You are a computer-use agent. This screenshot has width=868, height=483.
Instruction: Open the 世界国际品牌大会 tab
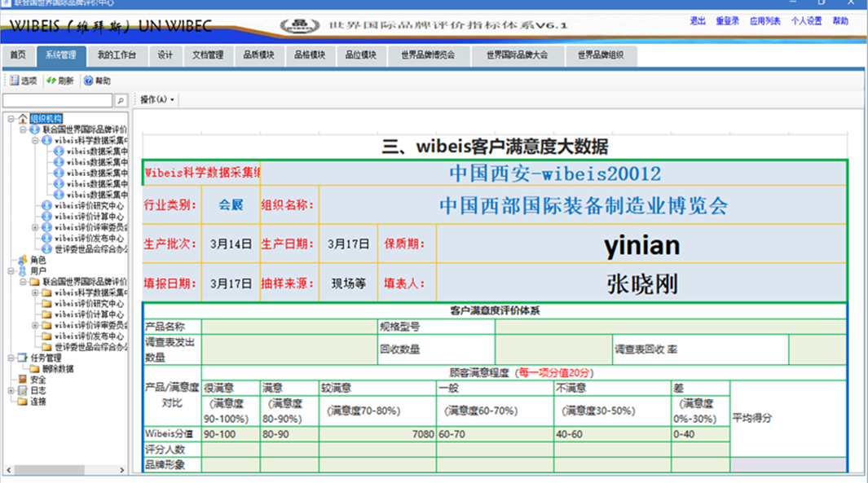click(x=518, y=55)
